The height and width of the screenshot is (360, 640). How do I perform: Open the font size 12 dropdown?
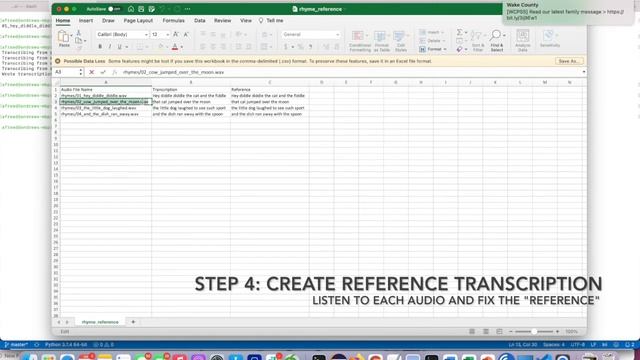[x=167, y=35]
